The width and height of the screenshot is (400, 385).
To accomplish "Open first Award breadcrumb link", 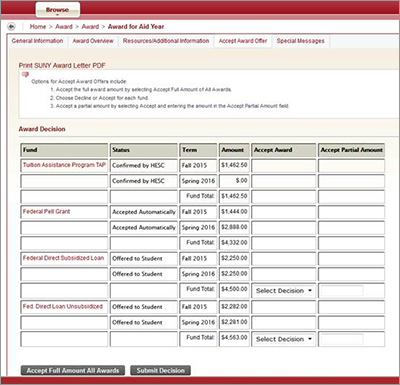I will point(64,27).
